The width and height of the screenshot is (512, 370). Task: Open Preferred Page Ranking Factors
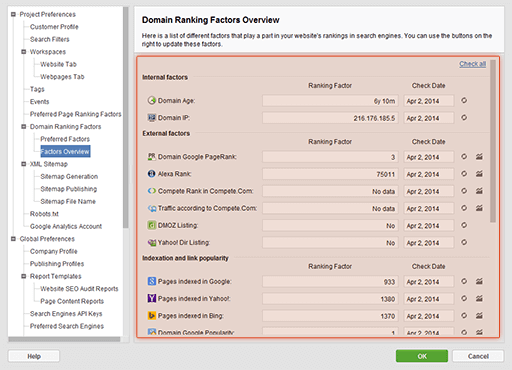tap(76, 114)
